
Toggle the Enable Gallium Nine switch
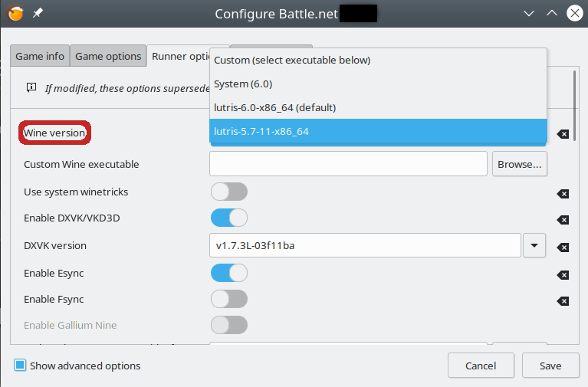229,325
